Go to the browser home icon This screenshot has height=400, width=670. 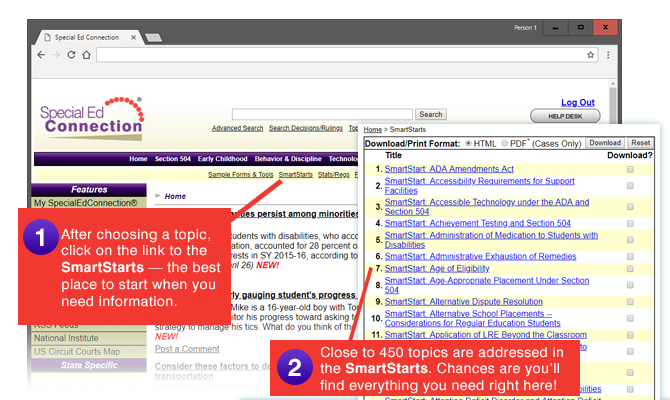click(87, 55)
